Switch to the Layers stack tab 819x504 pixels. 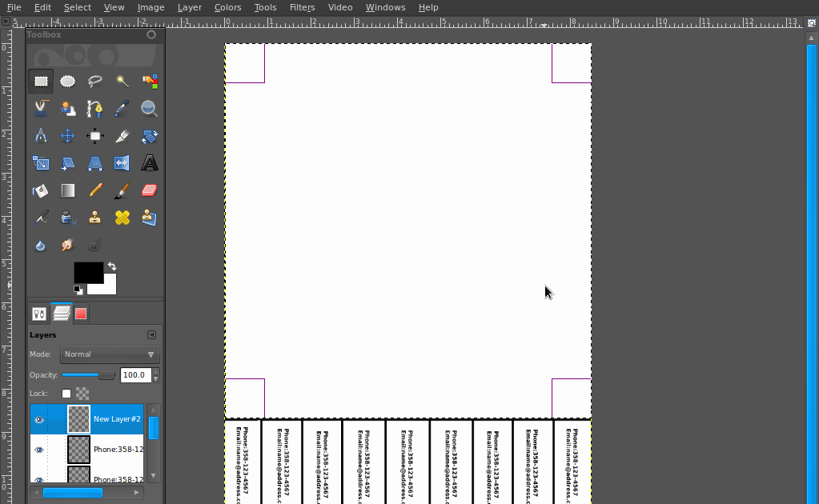click(x=62, y=313)
